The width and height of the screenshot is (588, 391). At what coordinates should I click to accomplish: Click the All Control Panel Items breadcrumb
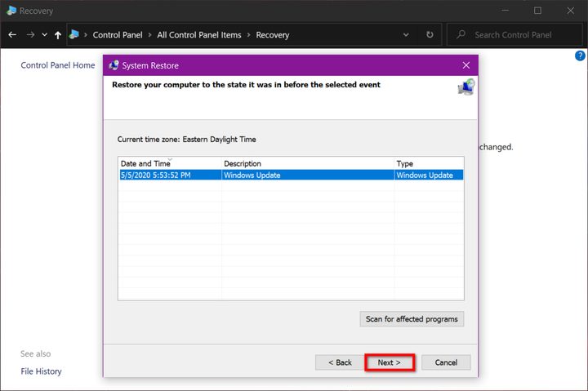(199, 35)
